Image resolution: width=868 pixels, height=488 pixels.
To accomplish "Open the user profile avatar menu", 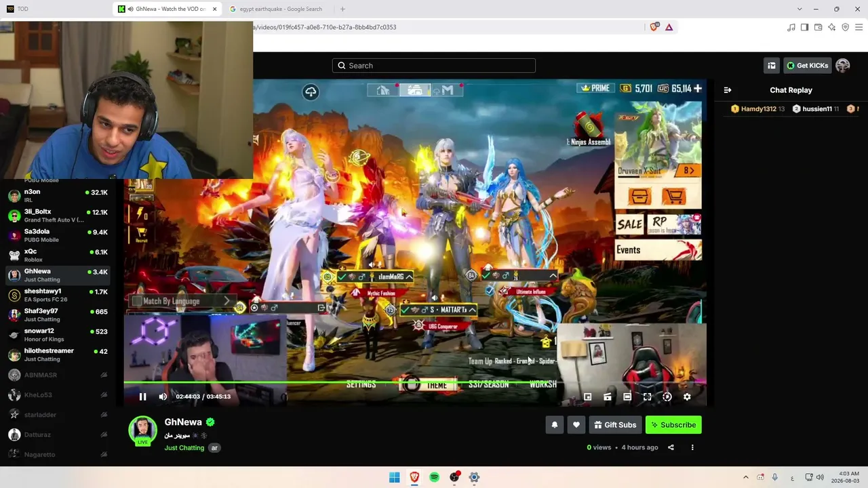I will [x=843, y=66].
